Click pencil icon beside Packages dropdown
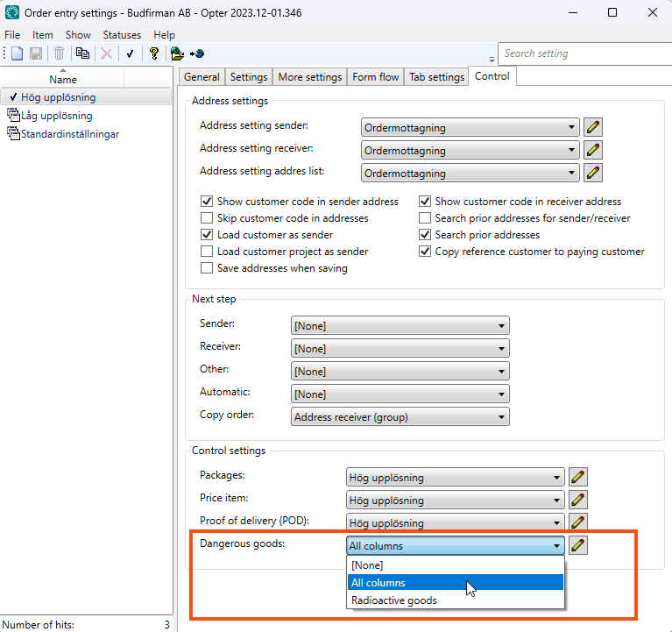672x632 pixels. click(x=577, y=477)
